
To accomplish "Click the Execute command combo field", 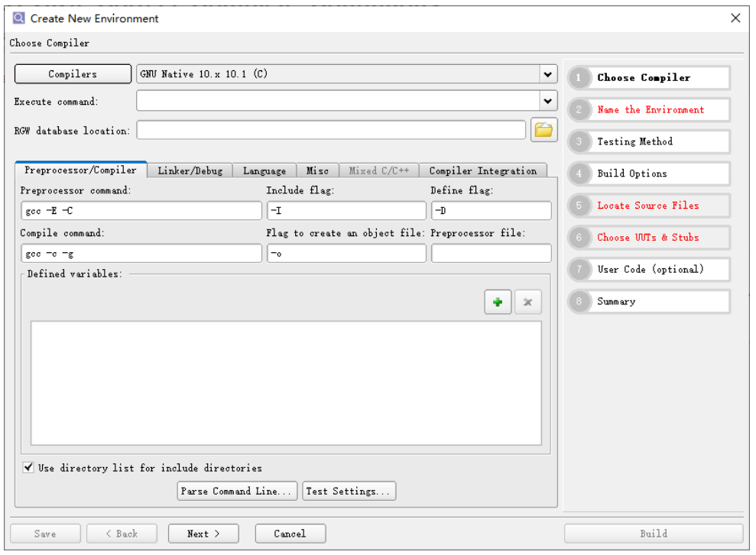I will coord(338,101).
